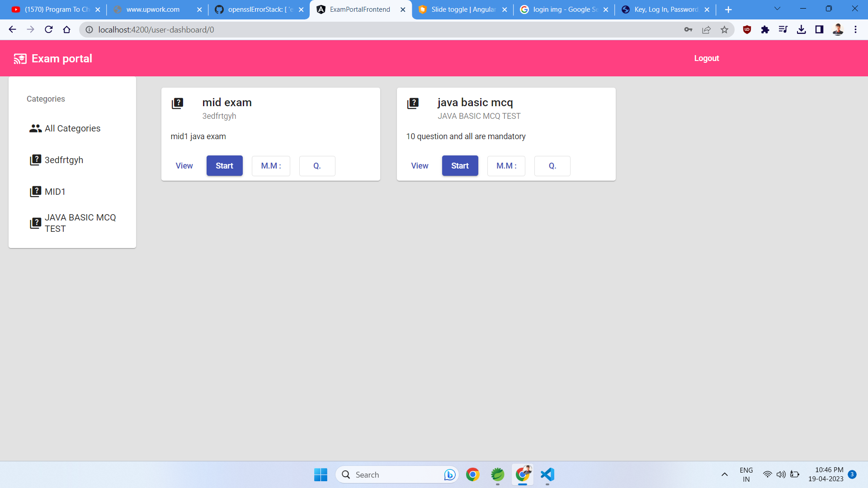Click Start on java basic mcq
Image resolution: width=868 pixels, height=488 pixels.
(x=460, y=166)
